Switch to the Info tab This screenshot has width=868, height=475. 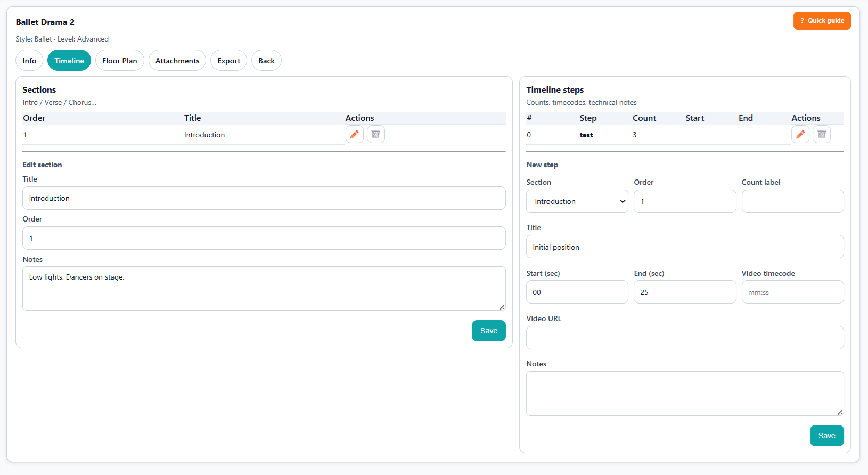pos(29,61)
